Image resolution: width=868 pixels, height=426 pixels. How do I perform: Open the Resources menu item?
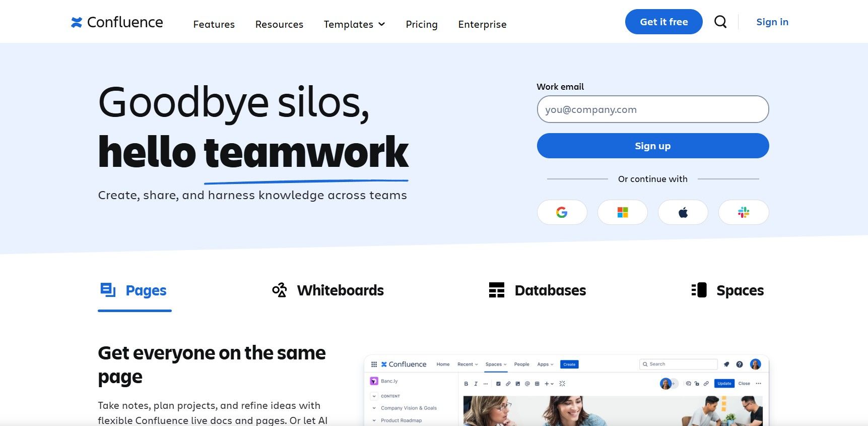[279, 24]
